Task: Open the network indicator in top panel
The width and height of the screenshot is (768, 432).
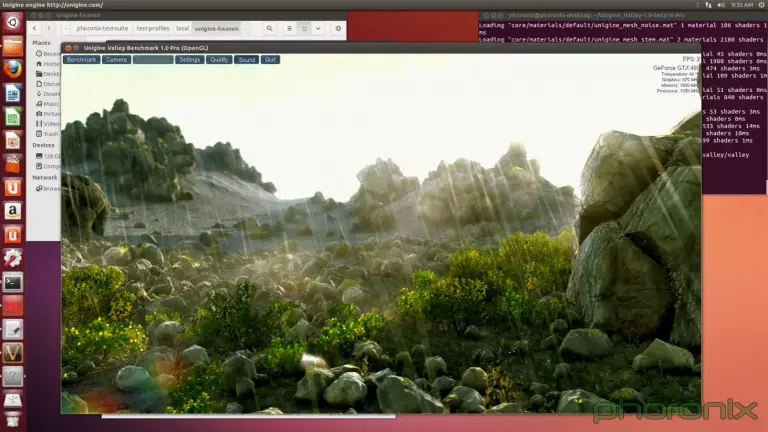Action: pyautogui.click(x=708, y=5)
